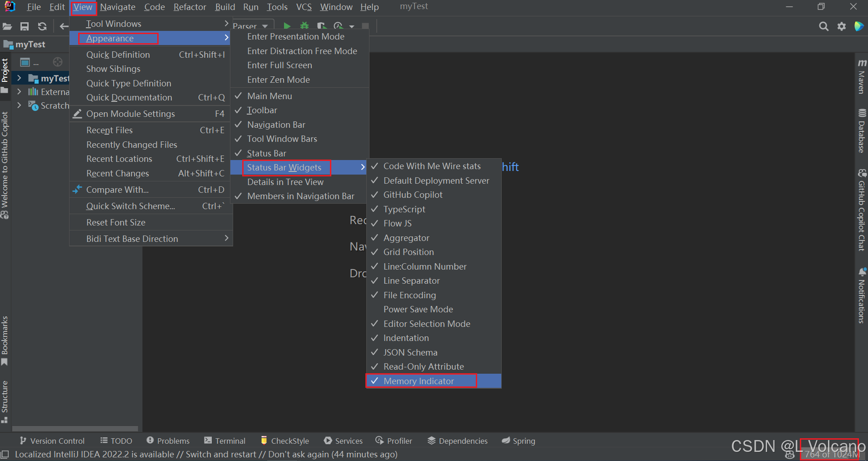Disable the TypeScript status bar widget
The image size is (868, 461).
404,209
